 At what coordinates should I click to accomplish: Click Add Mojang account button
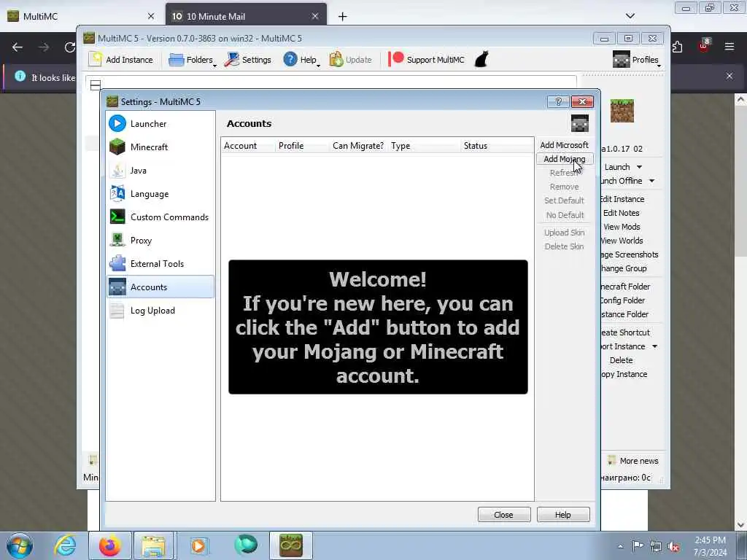(565, 159)
